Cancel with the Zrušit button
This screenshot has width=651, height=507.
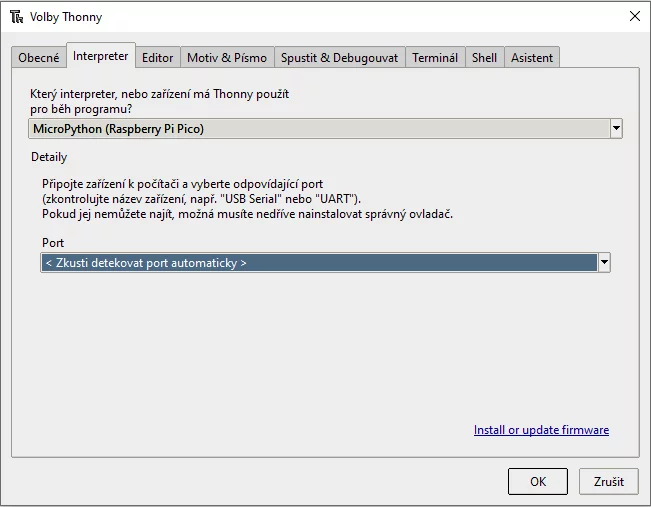[609, 482]
